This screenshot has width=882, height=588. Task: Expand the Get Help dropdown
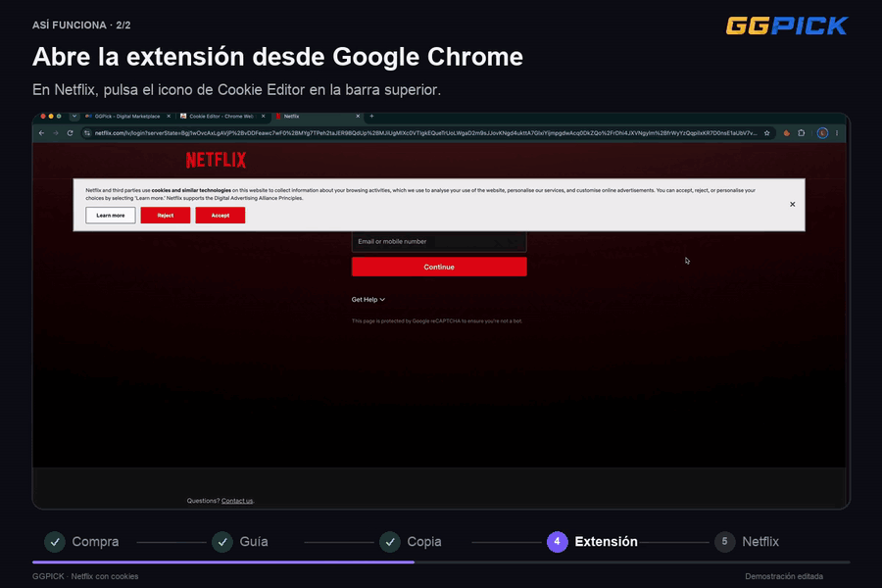pyautogui.click(x=367, y=300)
